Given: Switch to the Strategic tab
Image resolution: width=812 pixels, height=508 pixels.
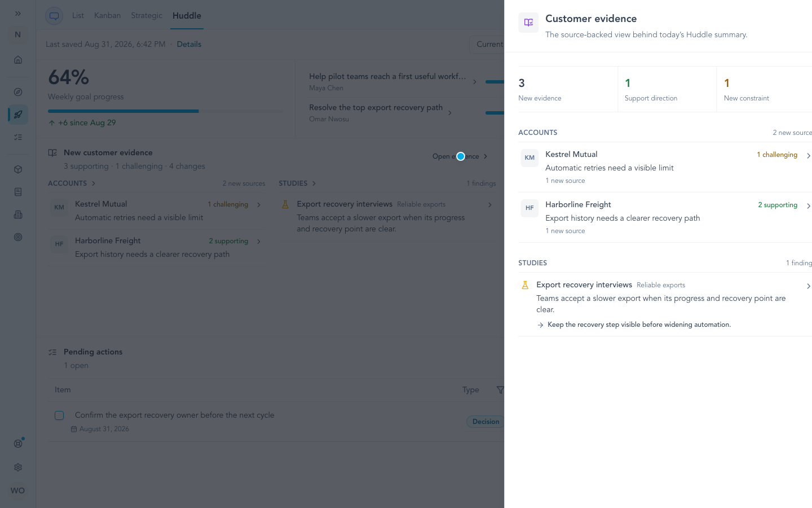Looking at the screenshot, I should 147,15.
